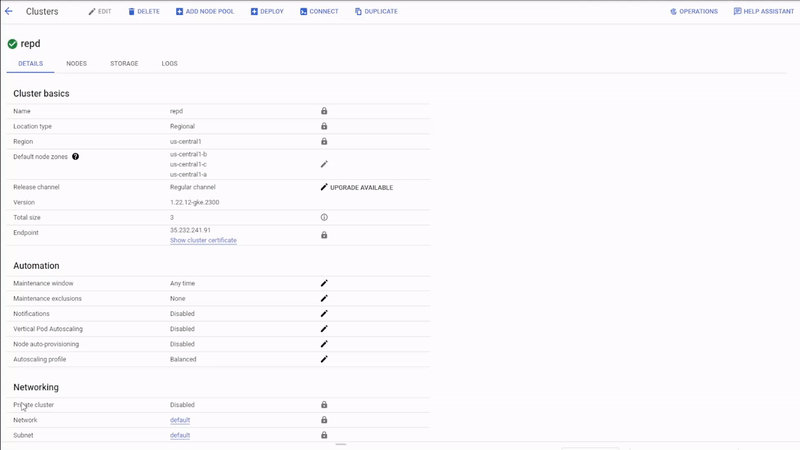
Task: Connect to the cluster
Action: click(x=319, y=11)
